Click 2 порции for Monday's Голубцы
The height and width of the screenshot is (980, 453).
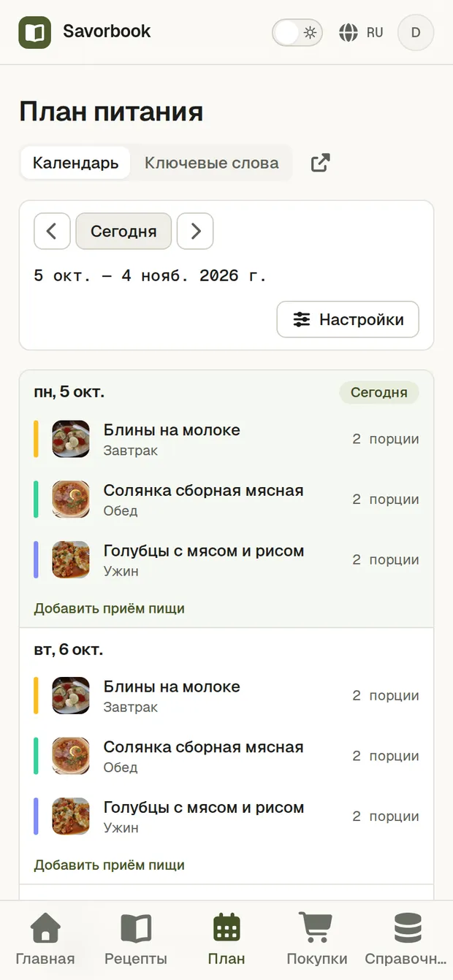coord(386,559)
